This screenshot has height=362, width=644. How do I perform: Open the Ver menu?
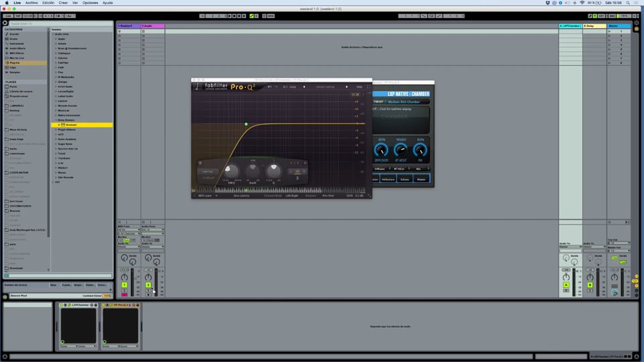(75, 3)
